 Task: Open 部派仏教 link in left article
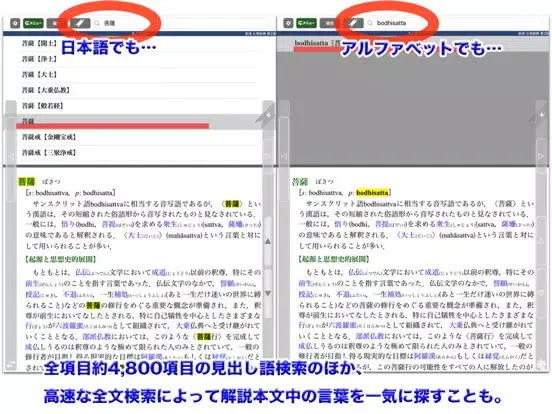point(96,336)
